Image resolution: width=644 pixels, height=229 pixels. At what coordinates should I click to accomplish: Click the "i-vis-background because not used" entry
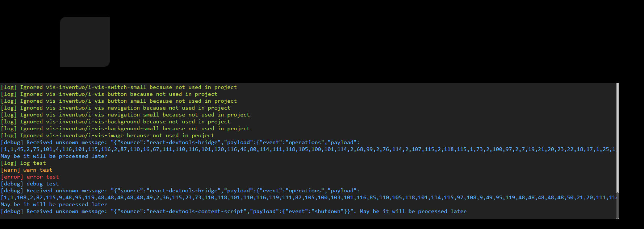116,122
